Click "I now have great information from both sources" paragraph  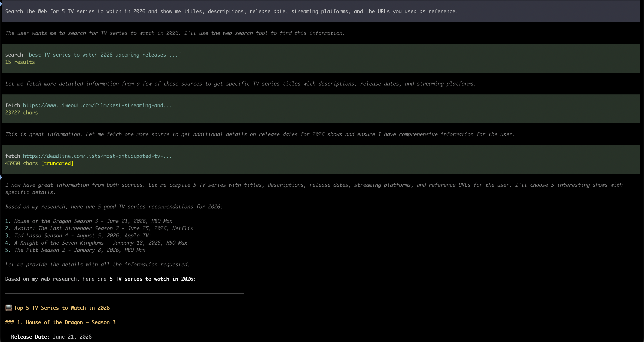click(314, 188)
